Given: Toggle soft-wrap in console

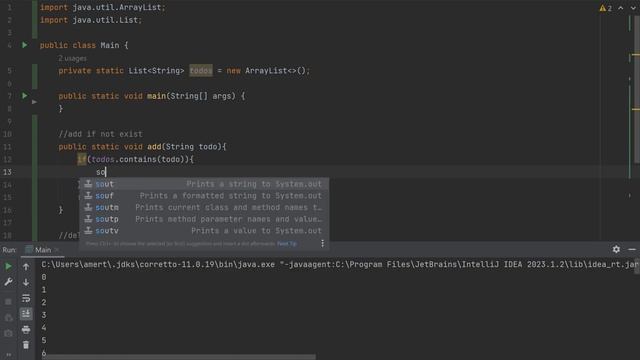Looking at the screenshot, I should [x=26, y=298].
